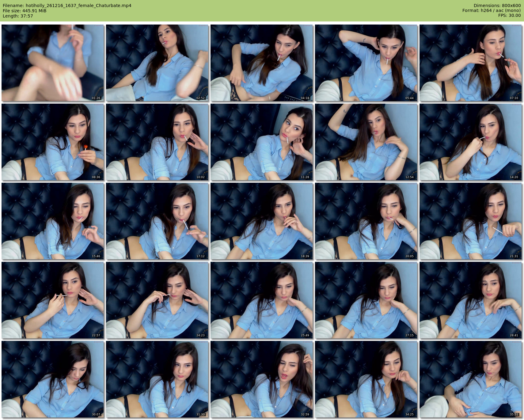Select the 07:10 thumbnail
This screenshot has height=420, width=524.
[x=471, y=63]
